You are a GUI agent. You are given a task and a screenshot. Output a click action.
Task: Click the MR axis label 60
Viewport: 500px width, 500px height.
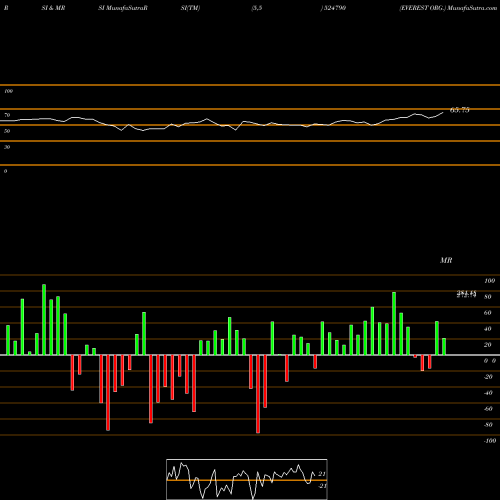(x=488, y=313)
